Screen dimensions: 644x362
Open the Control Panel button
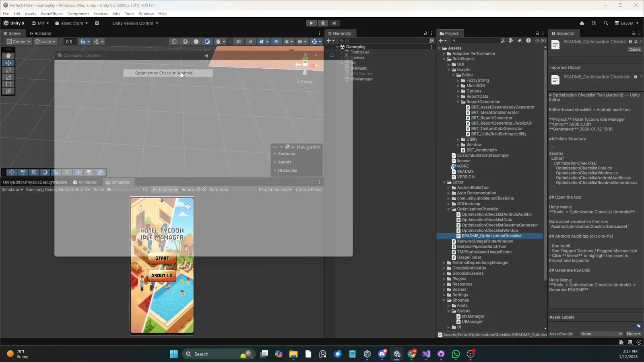pyautogui.click(x=308, y=189)
